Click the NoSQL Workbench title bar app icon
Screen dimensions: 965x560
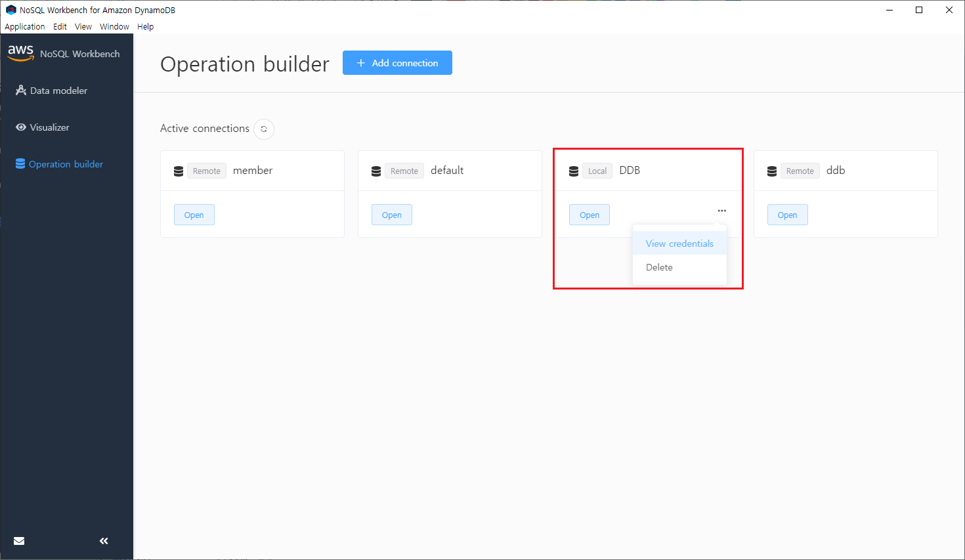11,10
